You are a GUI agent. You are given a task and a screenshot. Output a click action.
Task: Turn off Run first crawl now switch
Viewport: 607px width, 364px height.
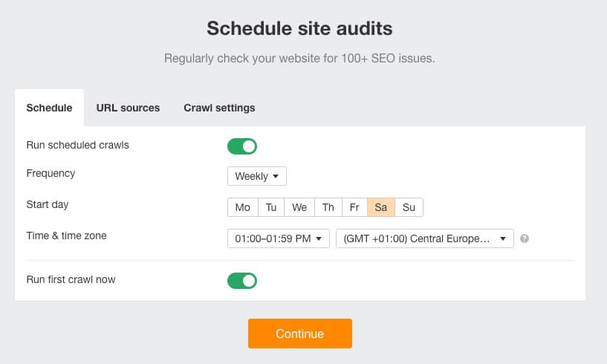242,281
